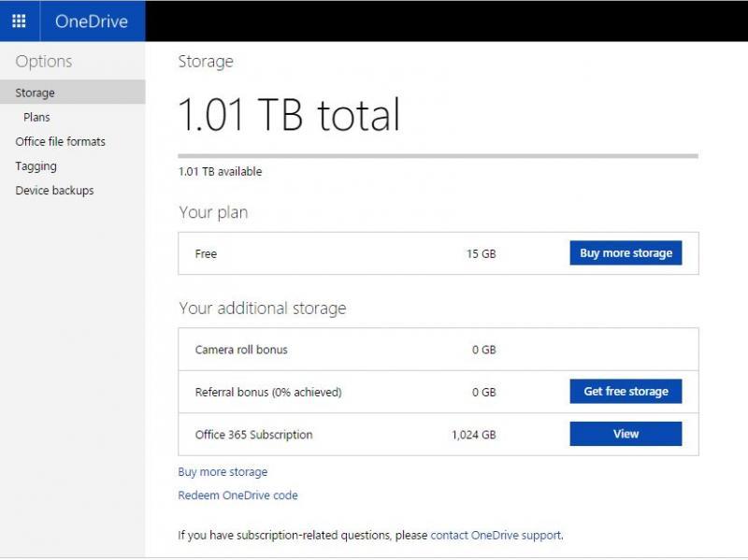Click the OneDrive logo title

92,22
